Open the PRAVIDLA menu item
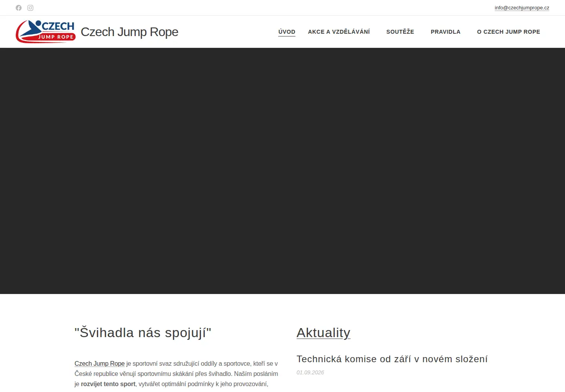Viewport: 565px width, 392px height. [x=446, y=32]
